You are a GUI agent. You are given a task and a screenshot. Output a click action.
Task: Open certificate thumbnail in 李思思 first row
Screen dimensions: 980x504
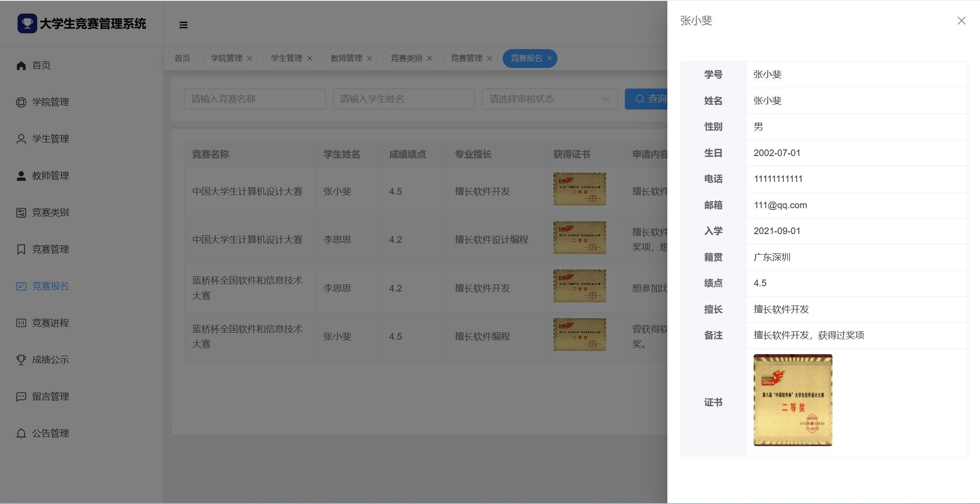click(579, 238)
